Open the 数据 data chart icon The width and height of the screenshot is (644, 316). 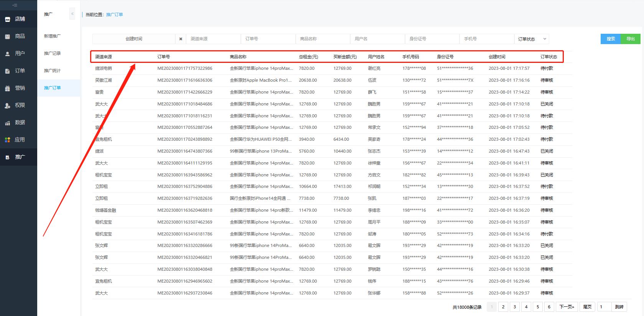[x=7, y=123]
